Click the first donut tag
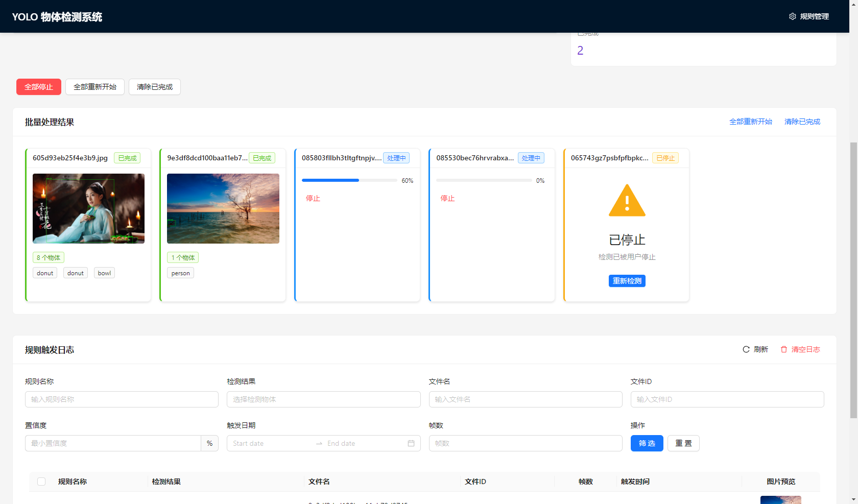The width and height of the screenshot is (858, 504). point(45,273)
